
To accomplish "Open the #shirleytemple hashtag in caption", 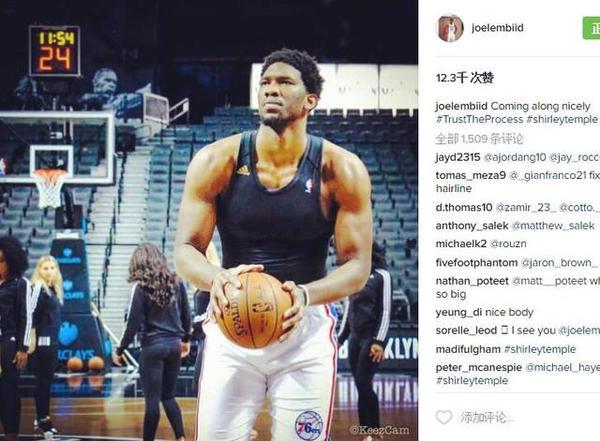I will coord(562,119).
